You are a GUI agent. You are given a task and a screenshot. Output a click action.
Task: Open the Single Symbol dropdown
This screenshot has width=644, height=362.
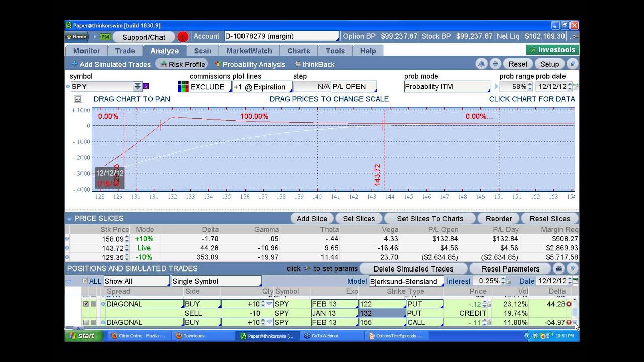[216, 281]
